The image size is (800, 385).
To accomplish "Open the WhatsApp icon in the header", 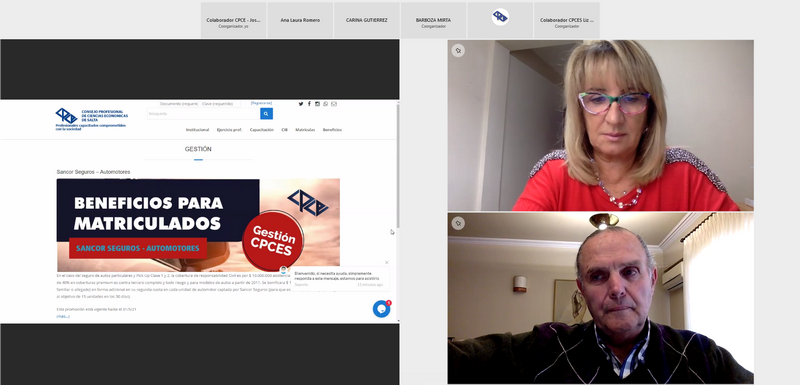I will (x=326, y=104).
